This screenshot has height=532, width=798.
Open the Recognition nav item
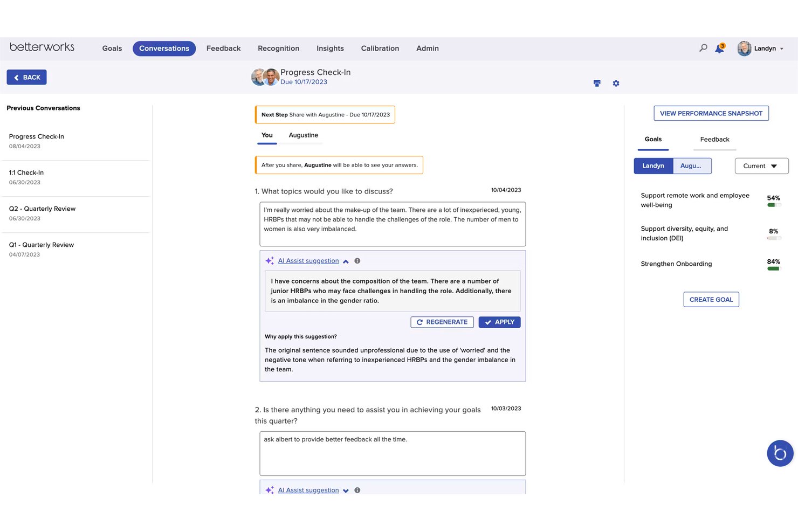pyautogui.click(x=278, y=49)
